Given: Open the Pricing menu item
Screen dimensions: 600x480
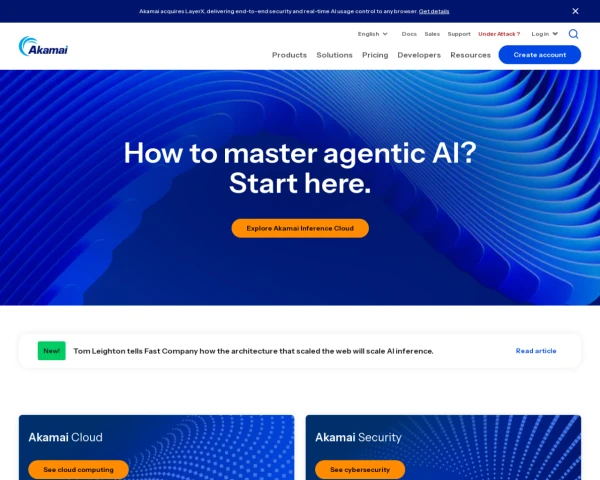Looking at the screenshot, I should [375, 55].
